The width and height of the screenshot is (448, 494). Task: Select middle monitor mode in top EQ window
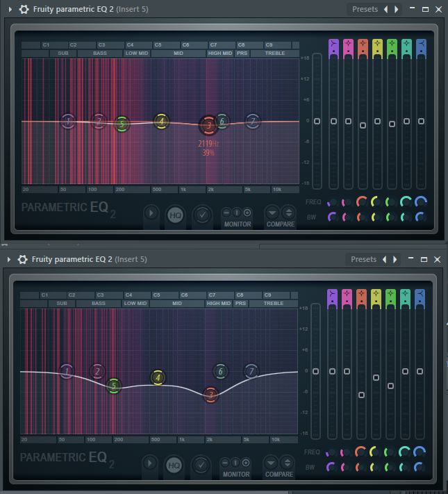237,213
